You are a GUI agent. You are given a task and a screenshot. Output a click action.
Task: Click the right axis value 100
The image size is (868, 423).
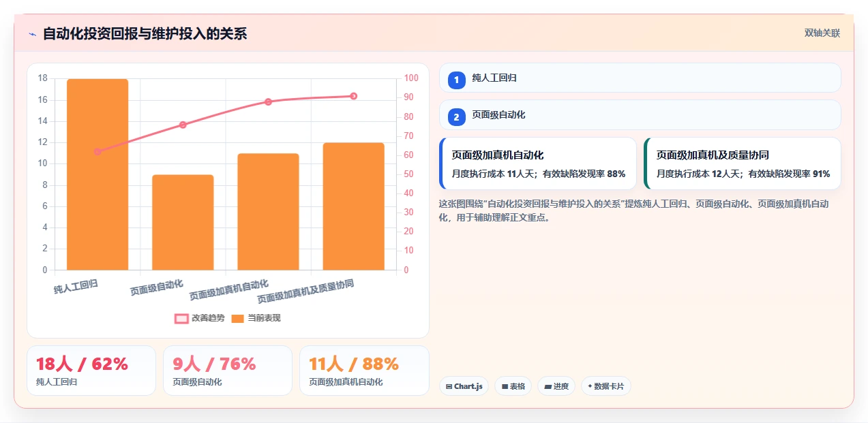411,78
